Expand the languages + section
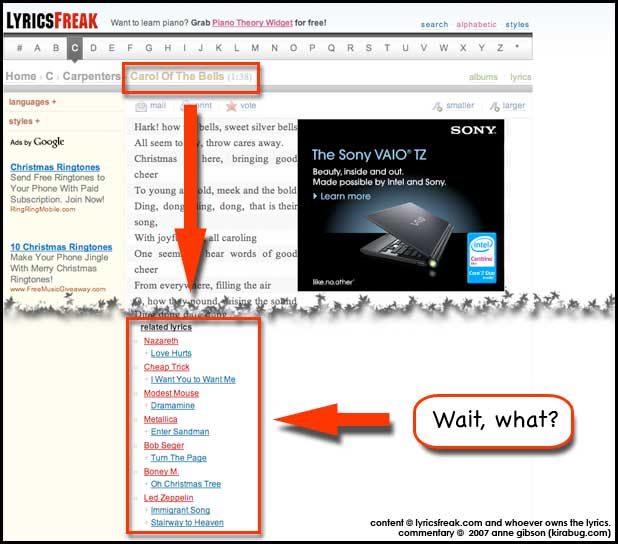Screen dimensions: 618x544 pos(32,102)
